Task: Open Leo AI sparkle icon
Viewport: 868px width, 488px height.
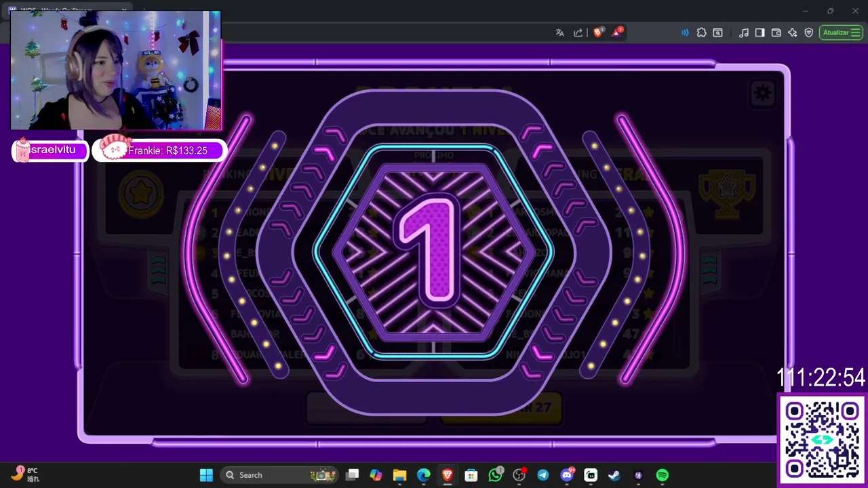Action: point(792,33)
